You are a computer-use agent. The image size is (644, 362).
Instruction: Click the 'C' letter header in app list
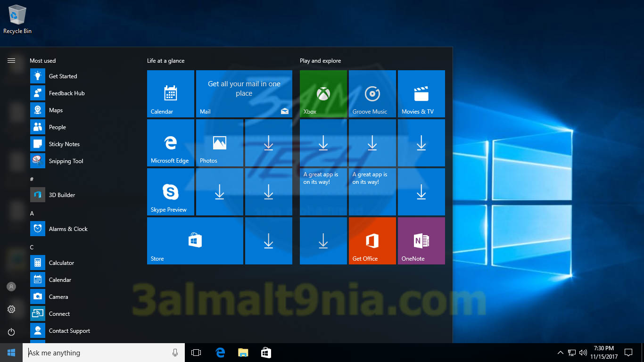[32, 247]
